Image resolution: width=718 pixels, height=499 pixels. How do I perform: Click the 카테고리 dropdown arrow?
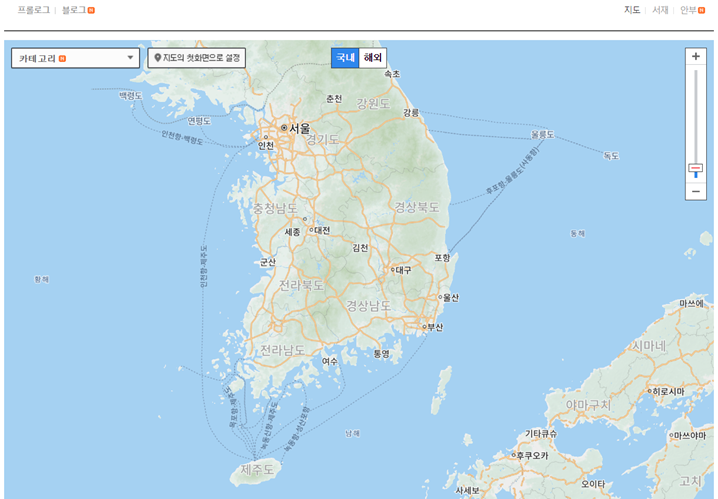pyautogui.click(x=130, y=58)
